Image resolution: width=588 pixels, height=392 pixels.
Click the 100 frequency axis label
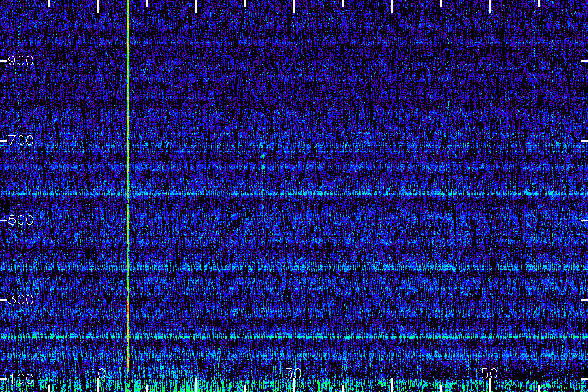tap(21, 379)
